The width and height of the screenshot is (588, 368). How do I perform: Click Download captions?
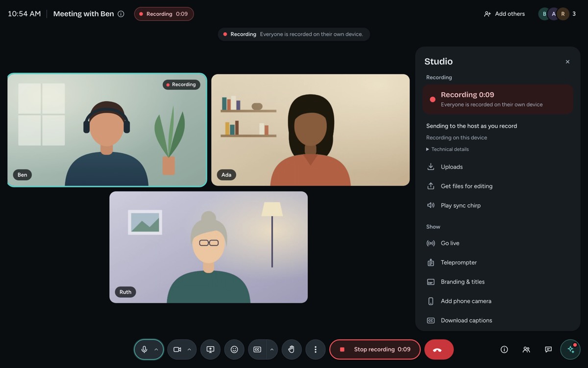point(498,320)
